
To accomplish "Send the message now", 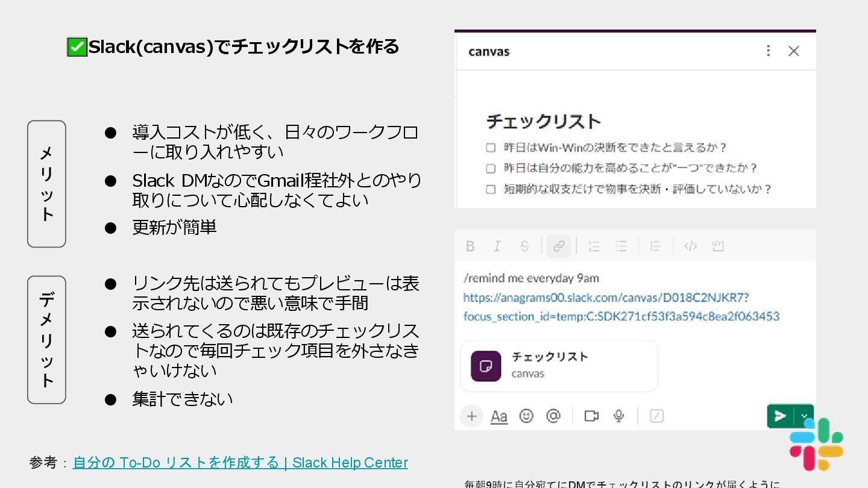I will pos(781,416).
